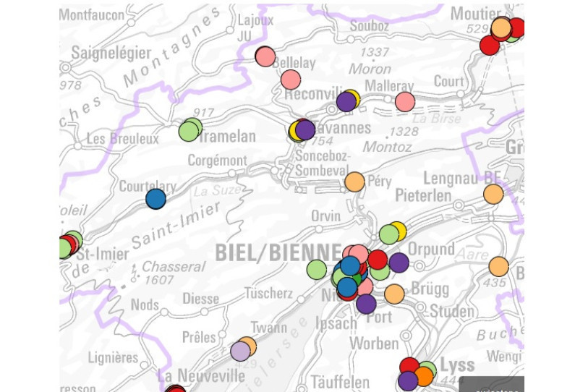Select the lower blue marker in Biel cluster
Image resolution: width=588 pixels, height=392 pixels.
click(x=348, y=287)
